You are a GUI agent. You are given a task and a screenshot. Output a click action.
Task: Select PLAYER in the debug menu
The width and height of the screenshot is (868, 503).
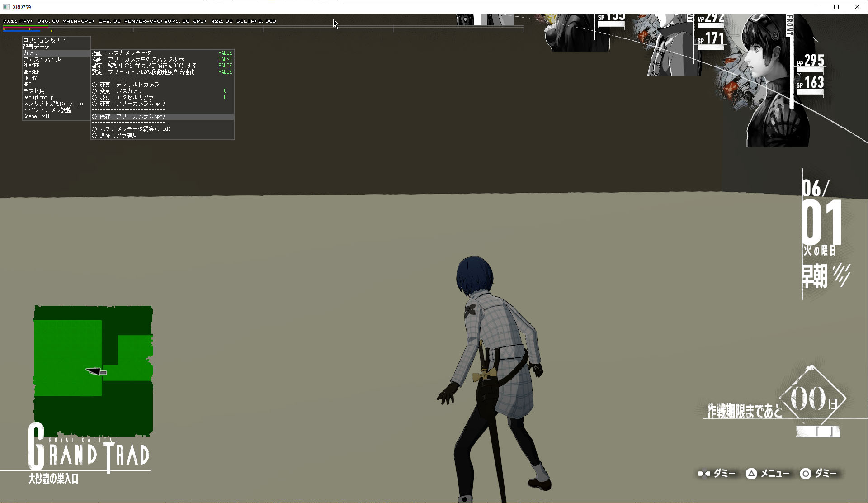coord(32,66)
